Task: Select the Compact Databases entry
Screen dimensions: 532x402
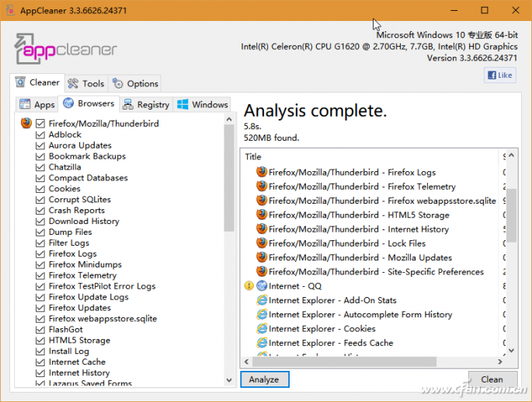Action: tap(89, 178)
